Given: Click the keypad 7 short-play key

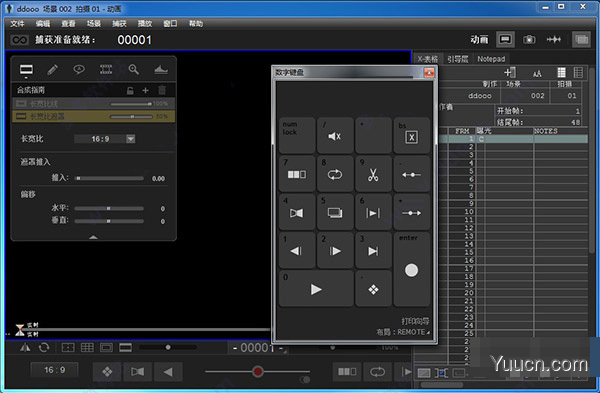Looking at the screenshot, I should (297, 173).
